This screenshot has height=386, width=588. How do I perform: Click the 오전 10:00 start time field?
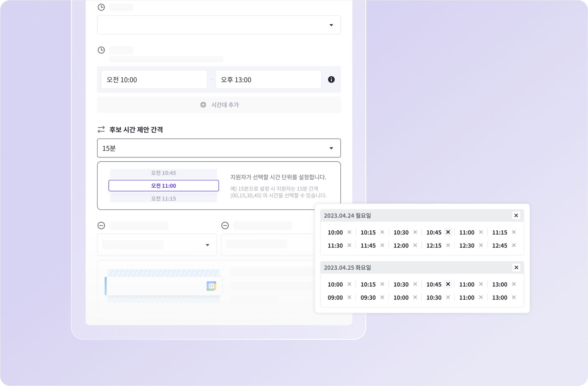click(154, 80)
